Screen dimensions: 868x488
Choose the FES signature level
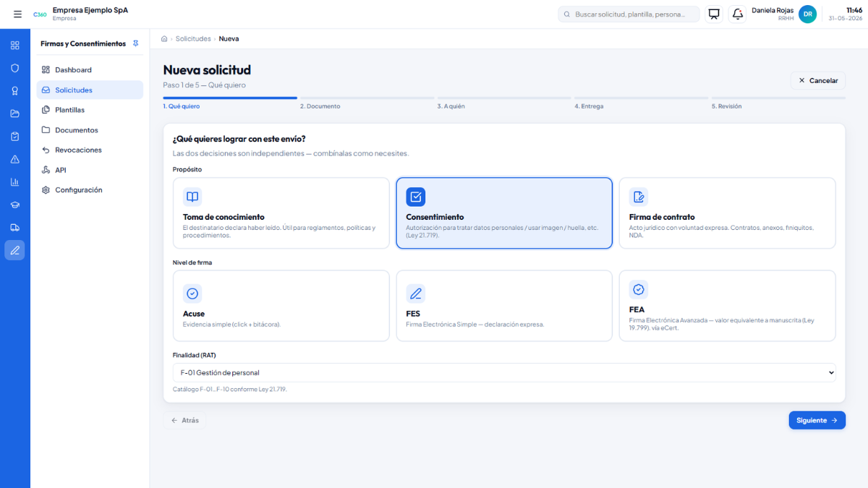click(504, 306)
